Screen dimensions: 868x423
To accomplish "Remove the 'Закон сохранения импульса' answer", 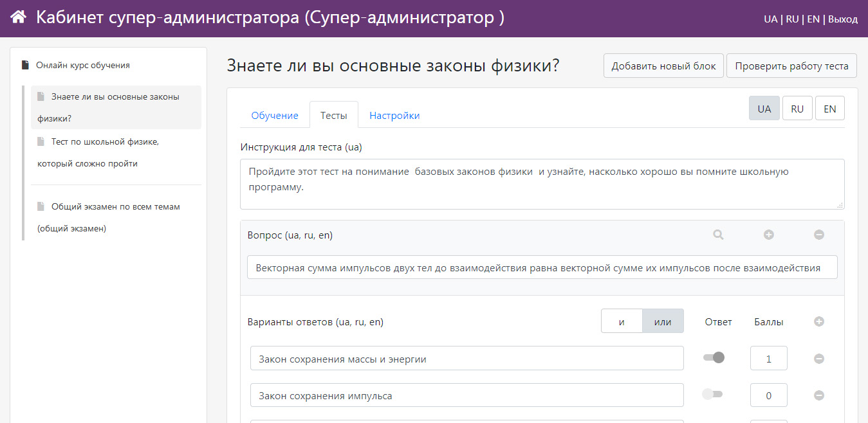I will pos(819,396).
